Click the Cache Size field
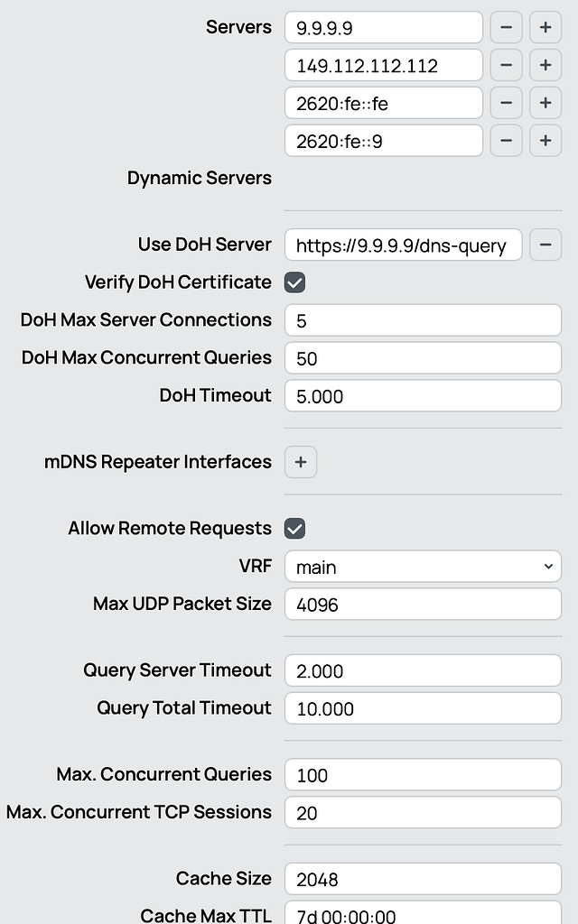Viewport: 578px width, 924px height. click(x=423, y=878)
